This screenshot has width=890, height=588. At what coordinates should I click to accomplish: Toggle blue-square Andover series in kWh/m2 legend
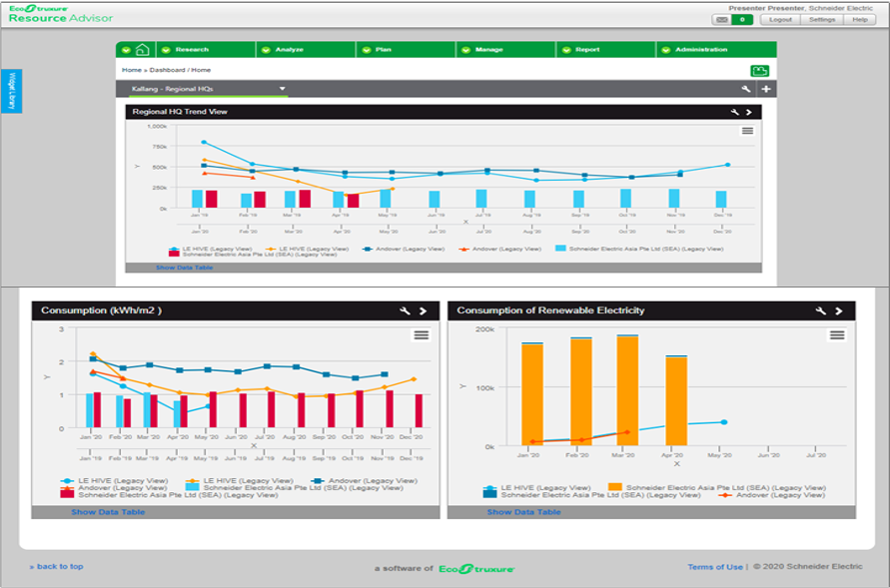365,481
